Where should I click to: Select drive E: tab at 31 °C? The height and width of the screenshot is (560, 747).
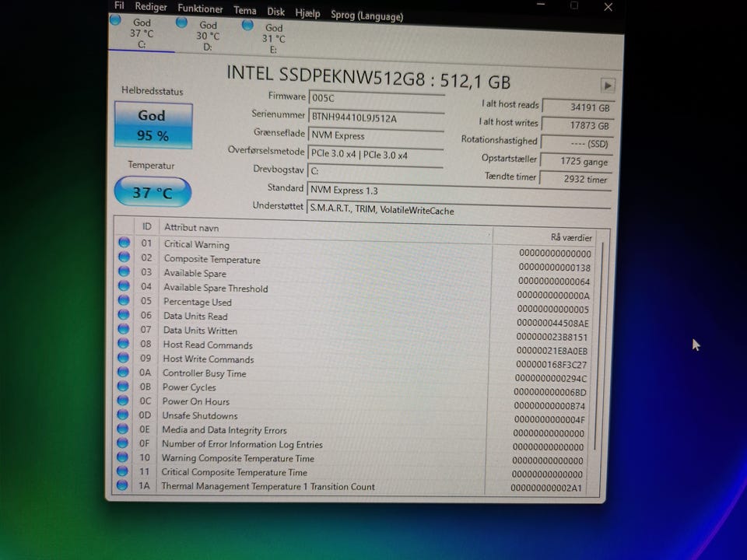click(x=273, y=39)
